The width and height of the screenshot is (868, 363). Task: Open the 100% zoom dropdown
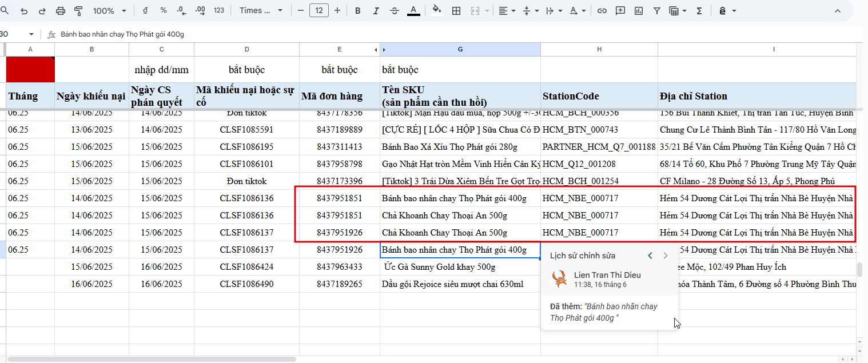110,11
